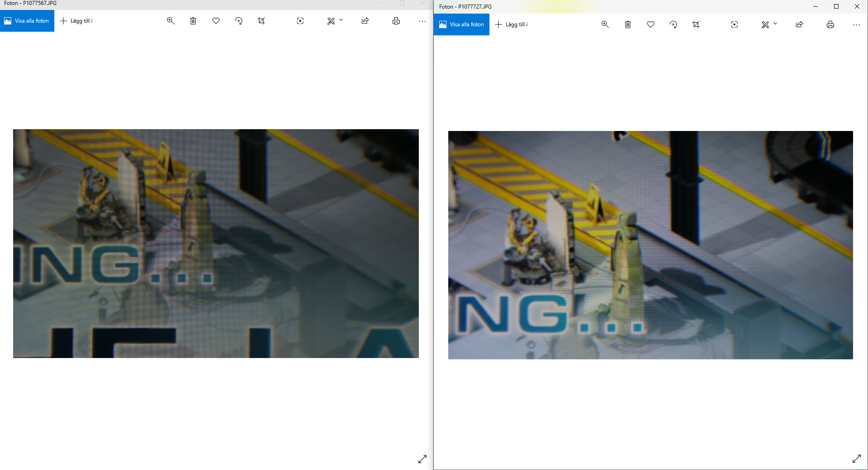Screen dimensions: 868x470
Task: Click the focus/enhance icon in the right window
Action: point(734,24)
